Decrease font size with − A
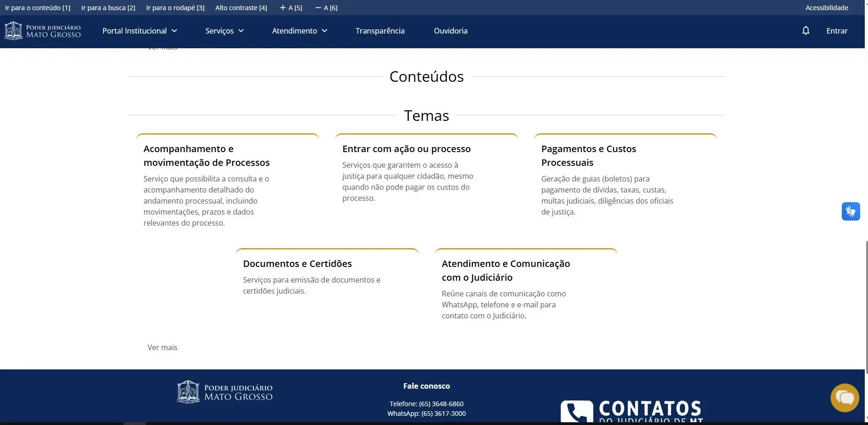This screenshot has height=425, width=868. (x=327, y=8)
